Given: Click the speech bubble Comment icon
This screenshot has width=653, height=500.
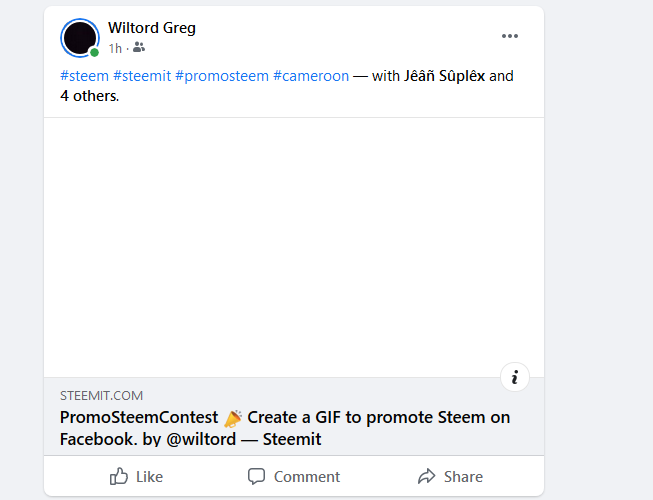Looking at the screenshot, I should pos(256,476).
